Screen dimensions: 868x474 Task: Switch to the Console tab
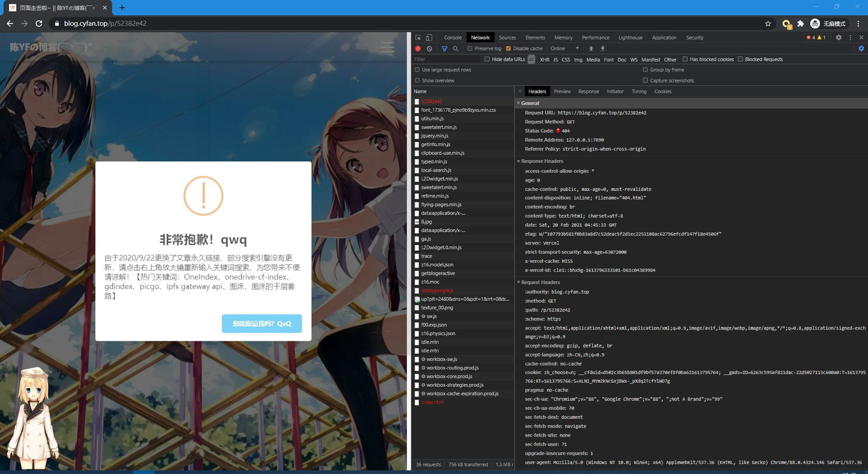coord(453,38)
